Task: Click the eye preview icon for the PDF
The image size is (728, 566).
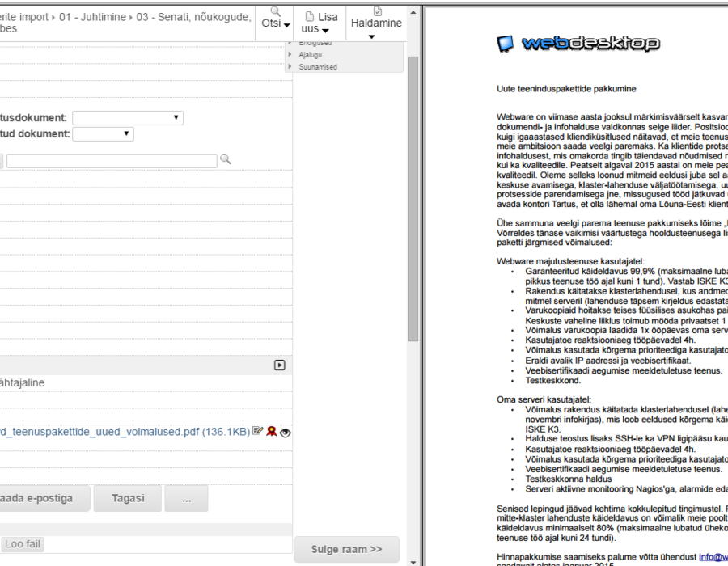Action: [286, 433]
